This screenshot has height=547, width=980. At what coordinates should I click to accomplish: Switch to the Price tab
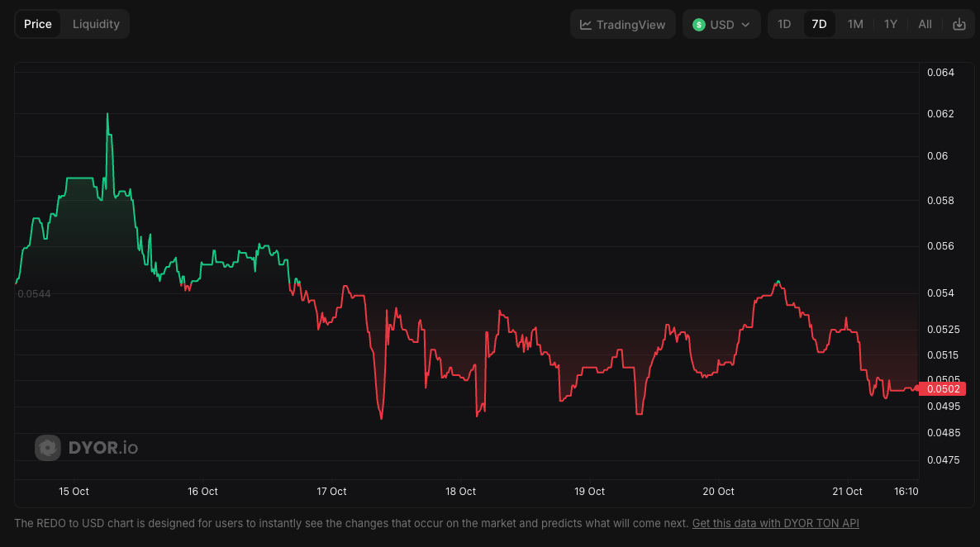click(38, 24)
